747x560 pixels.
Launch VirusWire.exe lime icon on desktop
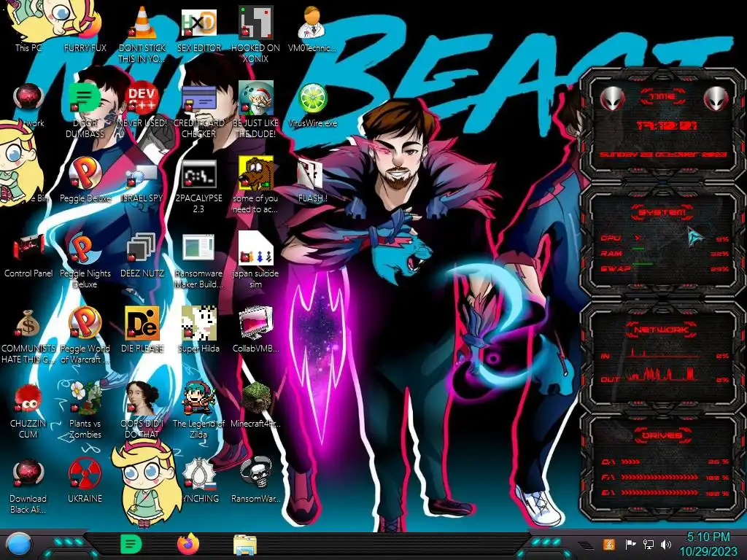click(x=312, y=105)
